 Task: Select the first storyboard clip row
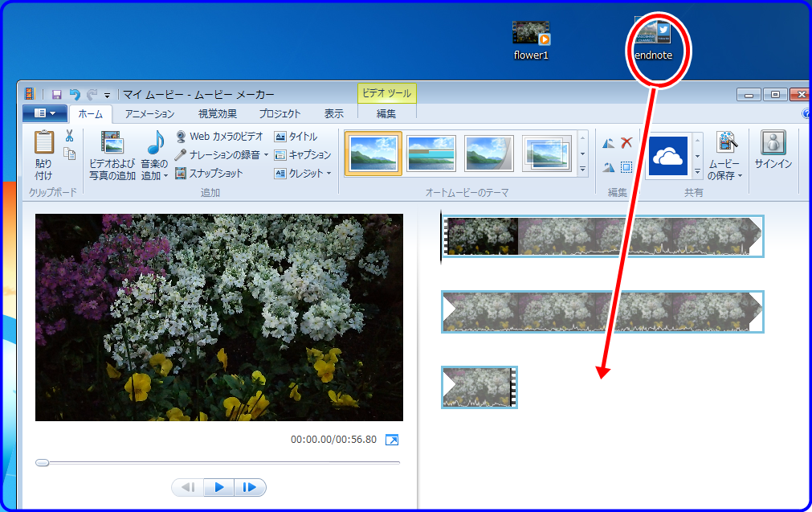pyautogui.click(x=603, y=236)
